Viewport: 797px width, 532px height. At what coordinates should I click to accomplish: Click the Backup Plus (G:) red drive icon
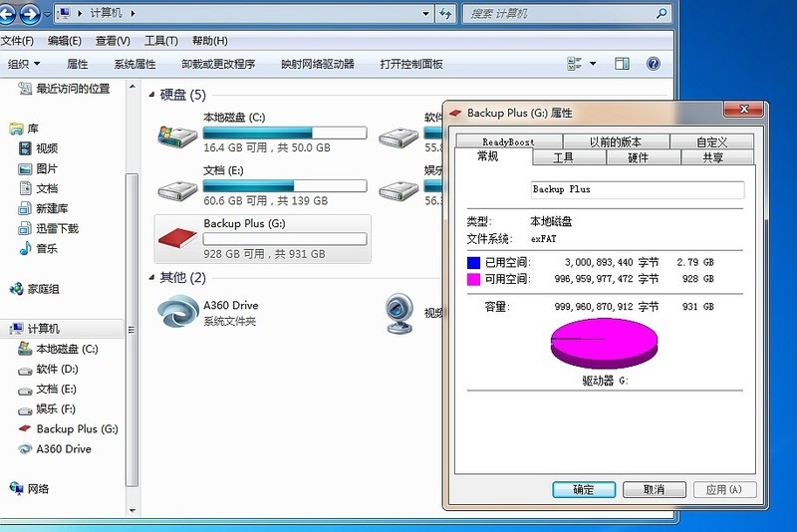178,239
